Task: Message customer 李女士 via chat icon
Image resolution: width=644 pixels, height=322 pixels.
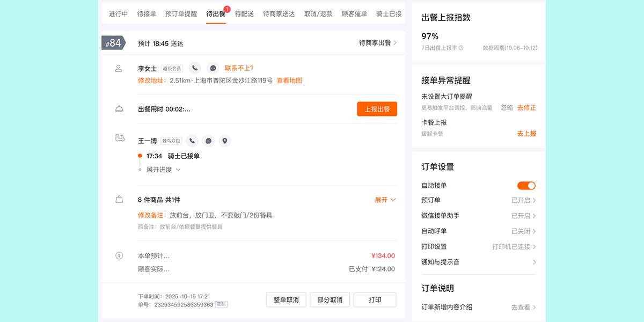Action: click(213, 68)
